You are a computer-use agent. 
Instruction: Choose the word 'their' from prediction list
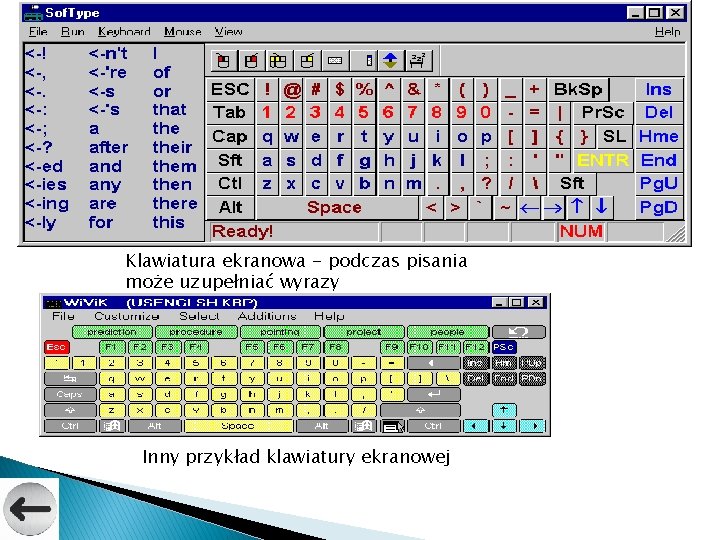(x=172, y=147)
